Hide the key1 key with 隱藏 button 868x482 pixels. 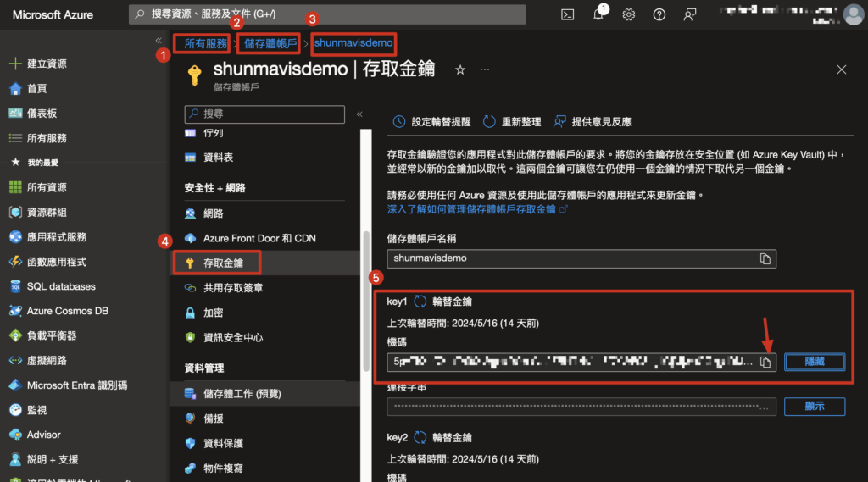click(x=814, y=362)
